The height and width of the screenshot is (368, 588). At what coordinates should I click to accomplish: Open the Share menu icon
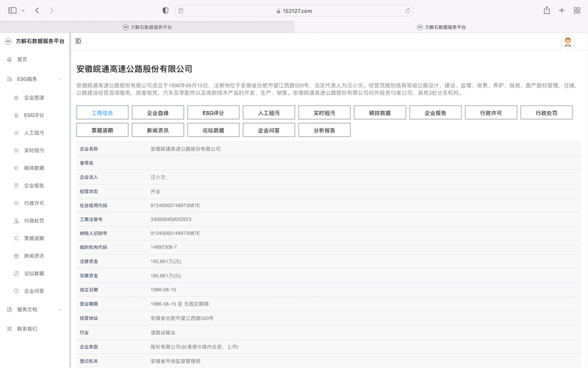[547, 10]
